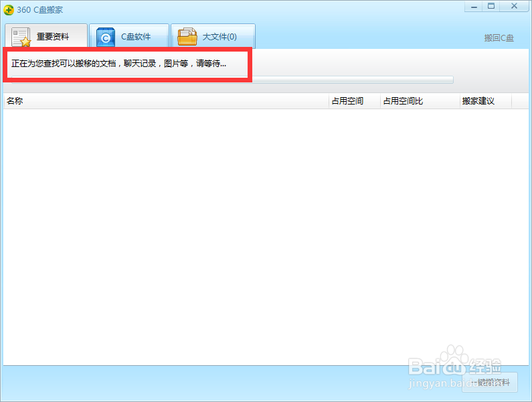Image resolution: width=532 pixels, height=402 pixels.
Task: Click the 搬回C盘 link
Action: (x=499, y=38)
